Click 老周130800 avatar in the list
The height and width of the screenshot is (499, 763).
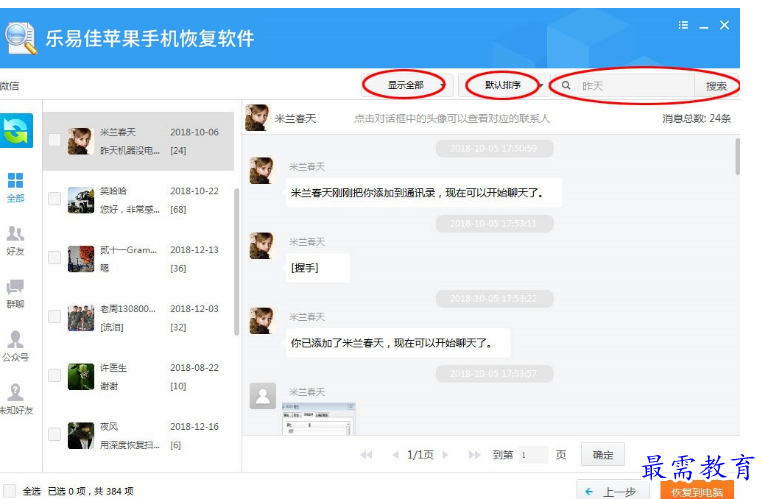point(81,318)
